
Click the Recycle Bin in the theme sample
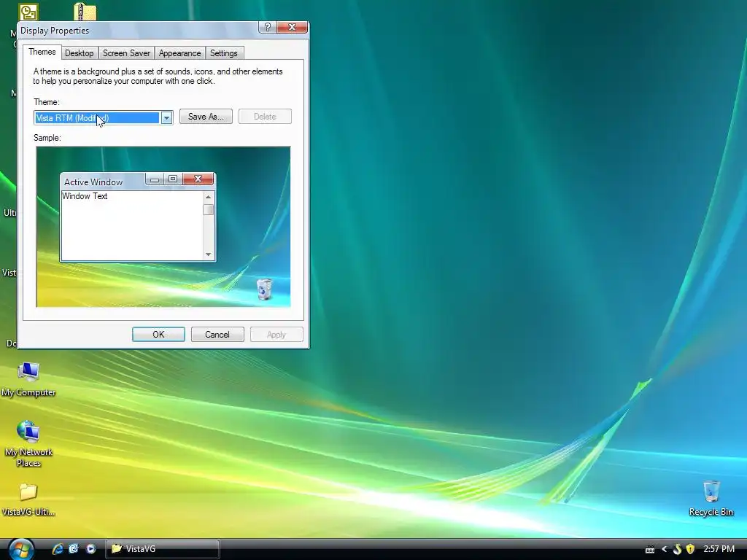point(264,289)
